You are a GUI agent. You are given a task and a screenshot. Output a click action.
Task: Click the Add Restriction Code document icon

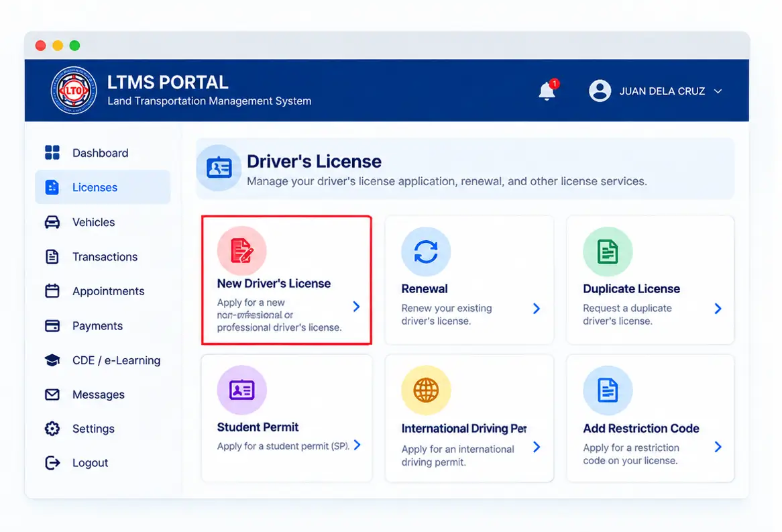pos(608,390)
